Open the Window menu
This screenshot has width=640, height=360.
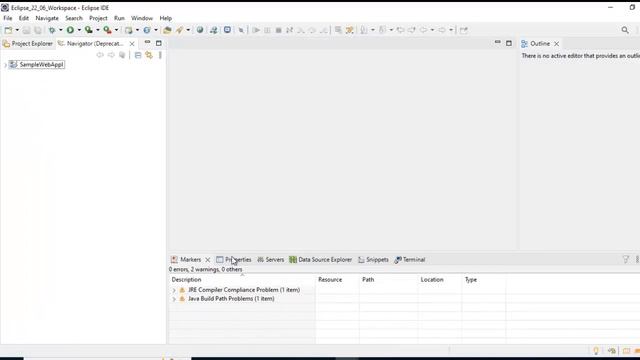[142, 18]
